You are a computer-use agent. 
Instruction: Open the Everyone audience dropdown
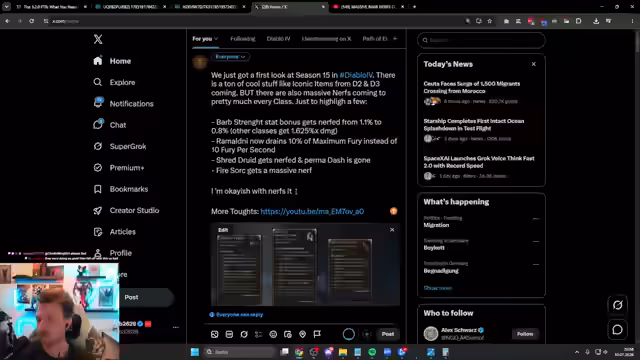pos(230,57)
